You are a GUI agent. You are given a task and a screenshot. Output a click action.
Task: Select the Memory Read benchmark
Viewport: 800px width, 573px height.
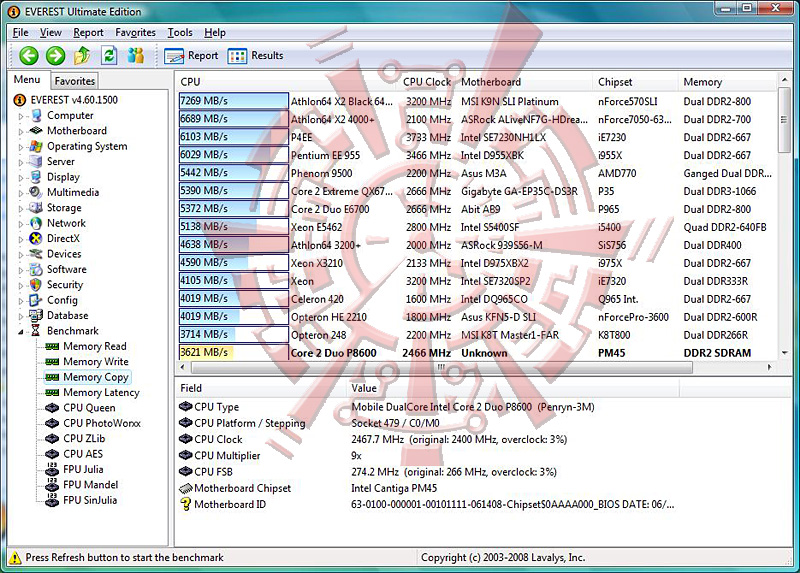(94, 346)
